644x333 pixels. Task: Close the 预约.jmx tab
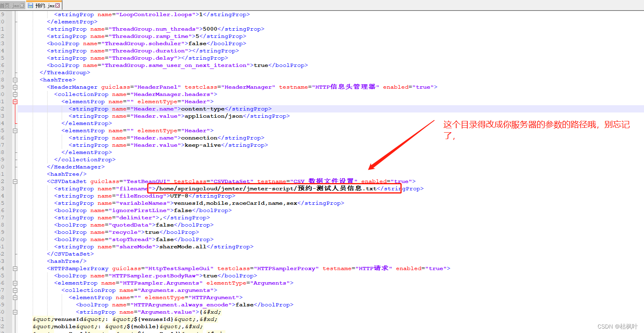pos(58,5)
